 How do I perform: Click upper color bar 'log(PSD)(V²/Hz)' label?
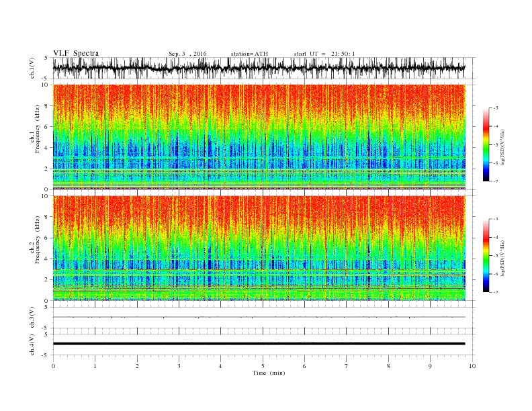coord(502,147)
